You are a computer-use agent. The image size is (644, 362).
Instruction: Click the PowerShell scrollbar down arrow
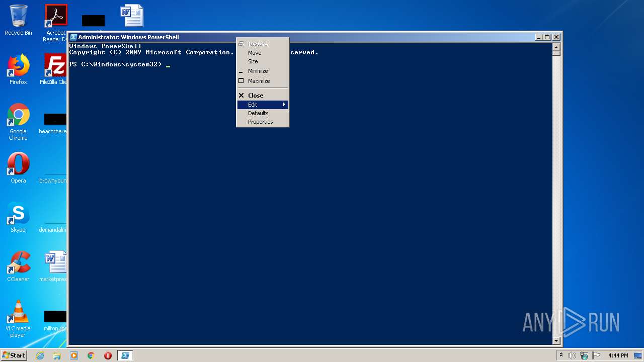(x=556, y=341)
